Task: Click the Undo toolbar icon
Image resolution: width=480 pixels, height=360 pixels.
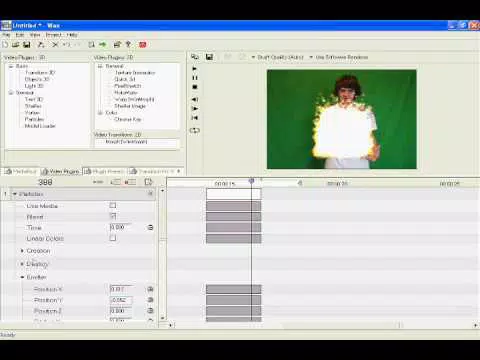Action: click(x=66, y=44)
